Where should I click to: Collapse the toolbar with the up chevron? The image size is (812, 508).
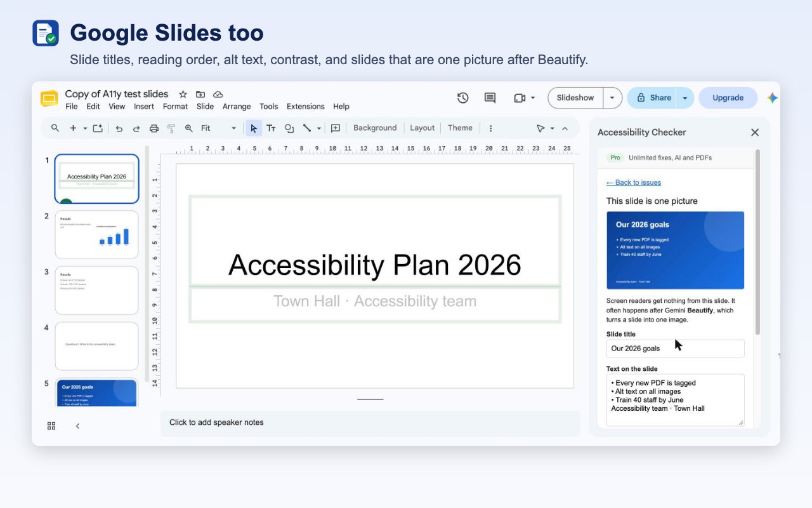(x=565, y=128)
